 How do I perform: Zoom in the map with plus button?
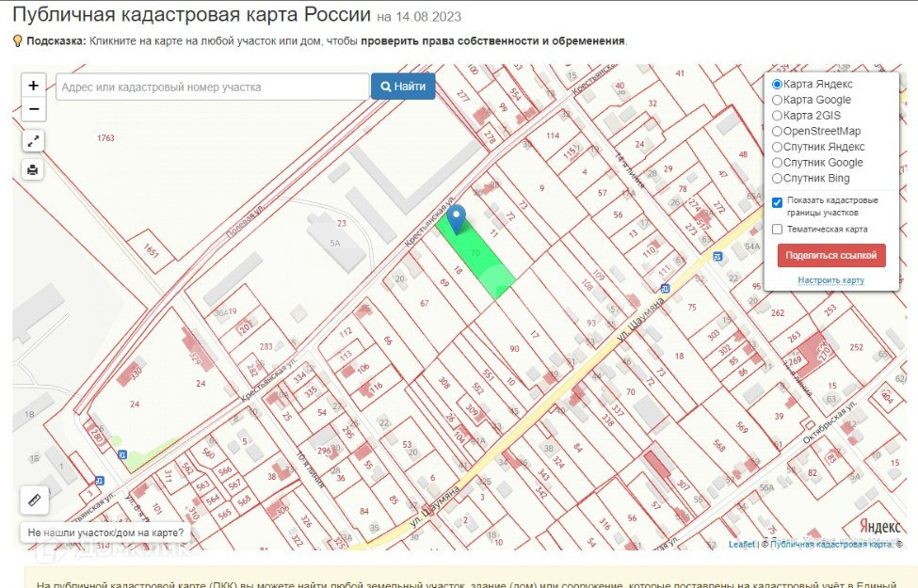pos(33,86)
